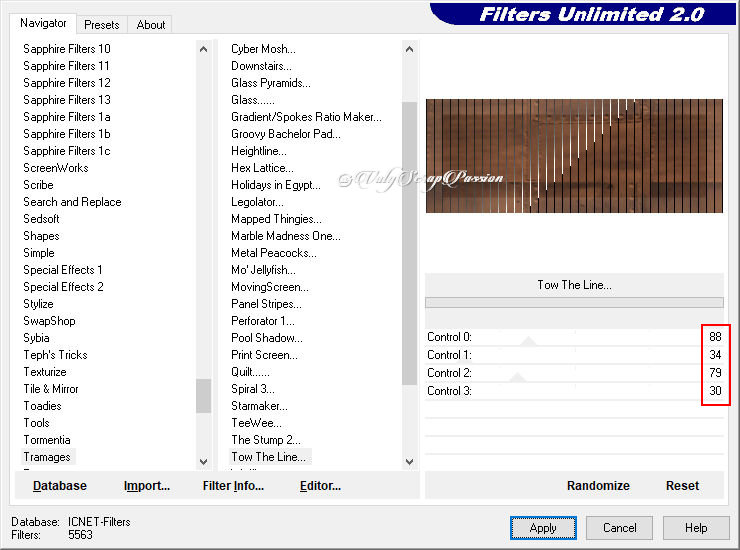Open the Database menu button
The width and height of the screenshot is (740, 550).
pos(60,486)
